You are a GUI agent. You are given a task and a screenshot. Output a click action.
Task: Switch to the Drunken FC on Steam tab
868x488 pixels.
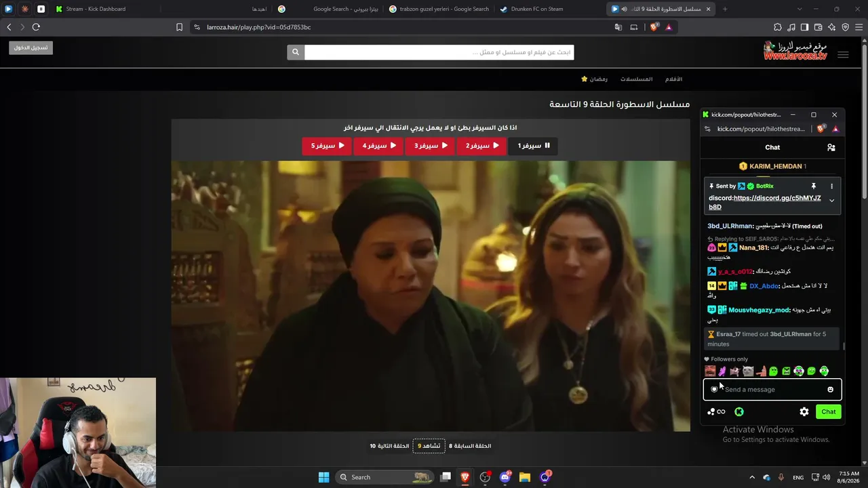coord(549,9)
